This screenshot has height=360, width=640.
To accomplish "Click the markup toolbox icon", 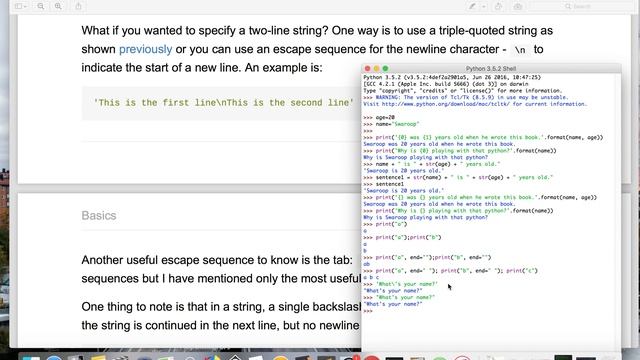I will click(x=518, y=6).
